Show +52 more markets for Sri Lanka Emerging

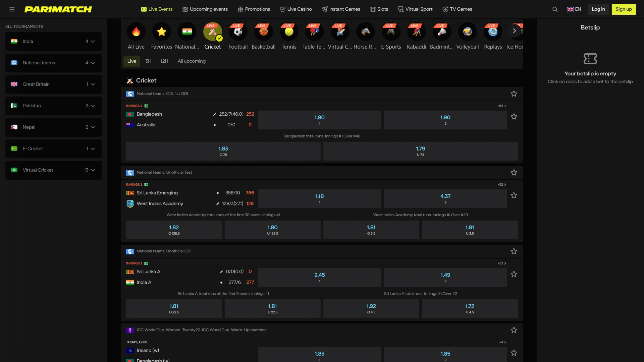coord(502,185)
